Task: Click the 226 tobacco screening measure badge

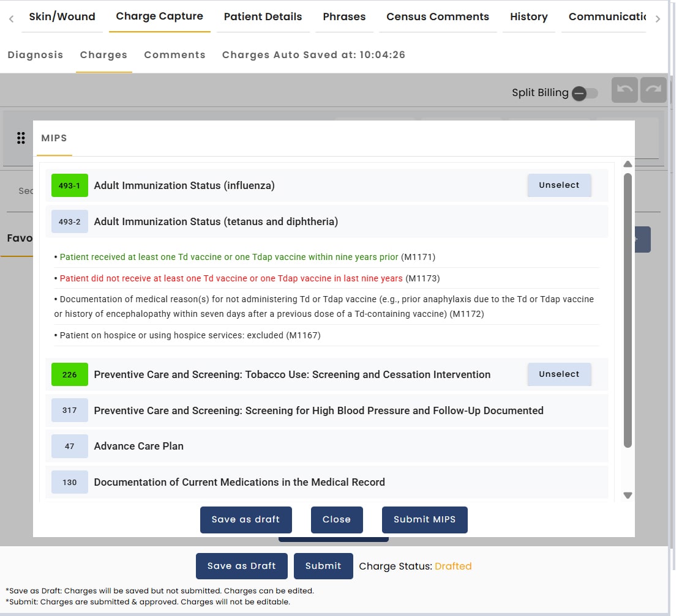Action: 69,374
